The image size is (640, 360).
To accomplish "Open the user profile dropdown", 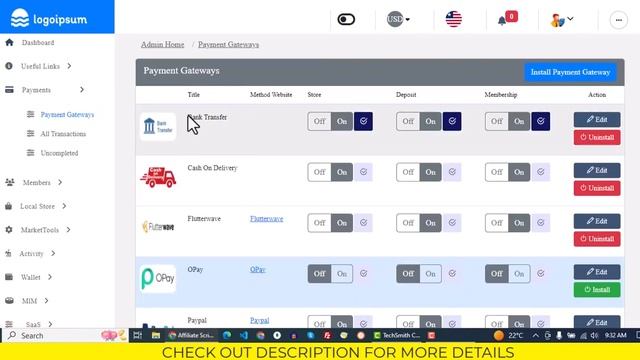I will click(562, 20).
